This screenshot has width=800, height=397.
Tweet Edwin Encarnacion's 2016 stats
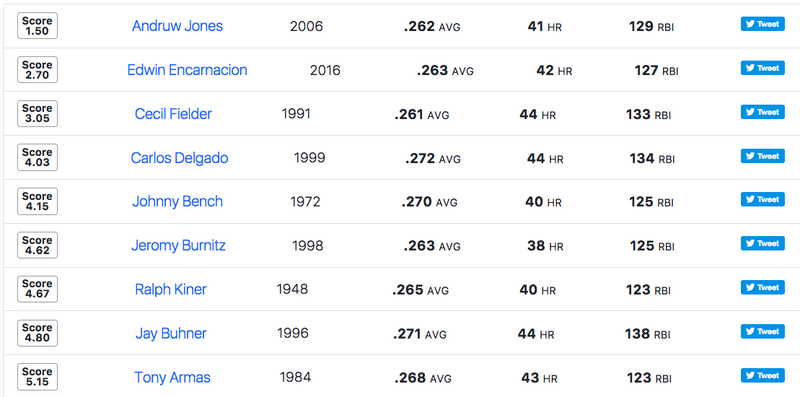pyautogui.click(x=762, y=68)
